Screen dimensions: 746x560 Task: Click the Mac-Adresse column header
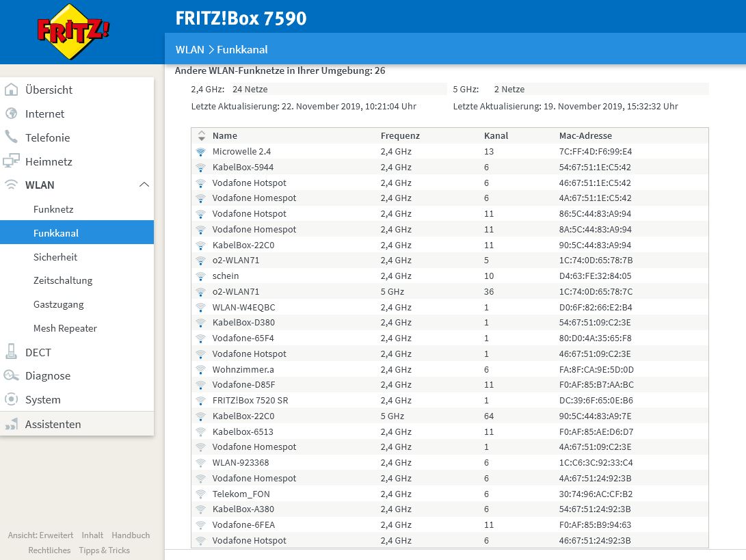[x=585, y=135]
